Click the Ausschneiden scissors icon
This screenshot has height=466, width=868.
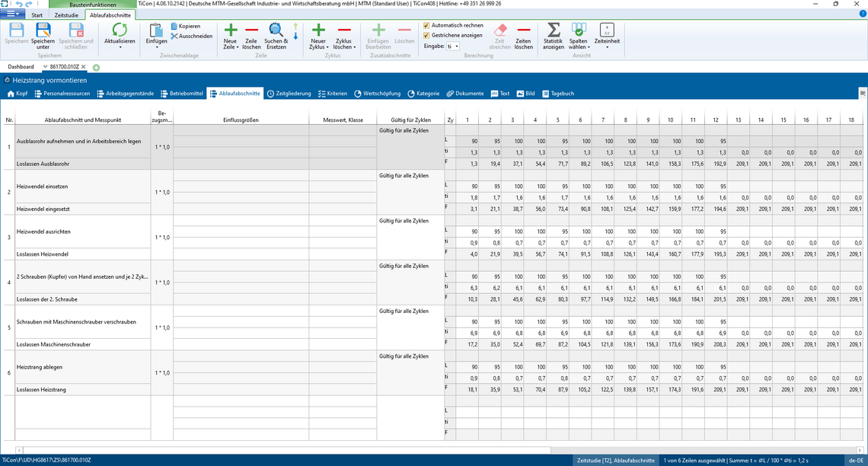(x=174, y=36)
